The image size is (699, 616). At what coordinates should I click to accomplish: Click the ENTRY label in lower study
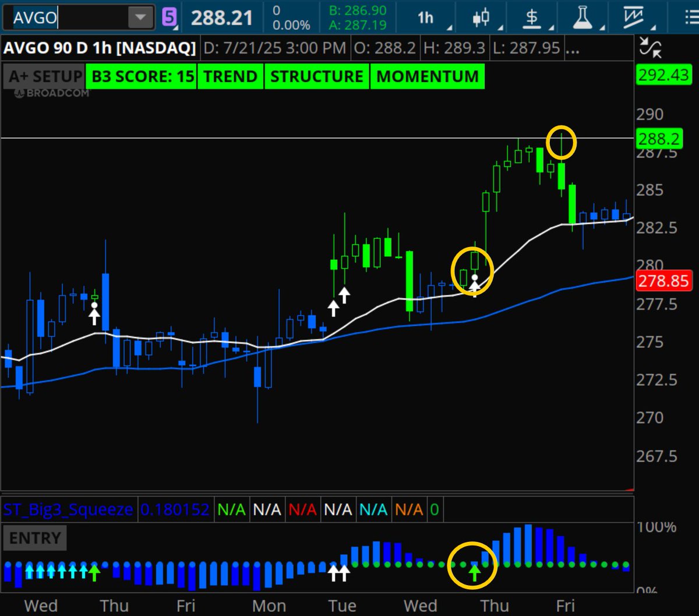click(35, 537)
